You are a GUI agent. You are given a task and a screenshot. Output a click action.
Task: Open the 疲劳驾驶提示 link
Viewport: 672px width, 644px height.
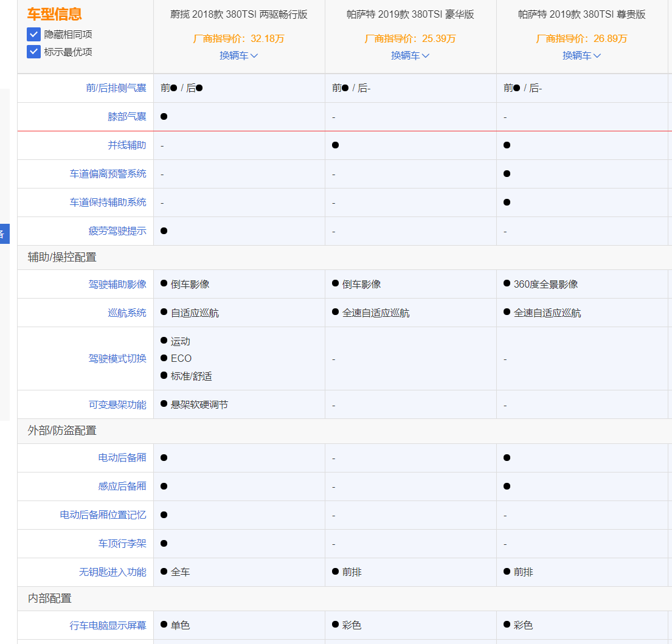117,231
